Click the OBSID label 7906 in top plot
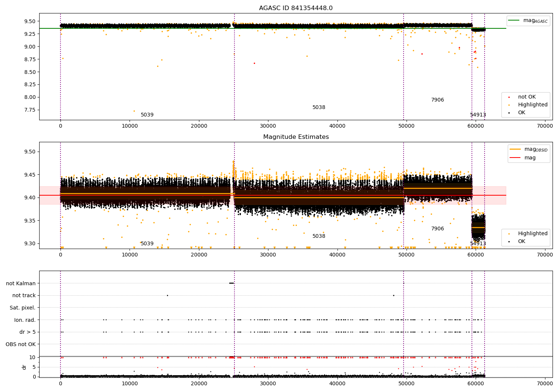560x392 pixels. click(438, 100)
